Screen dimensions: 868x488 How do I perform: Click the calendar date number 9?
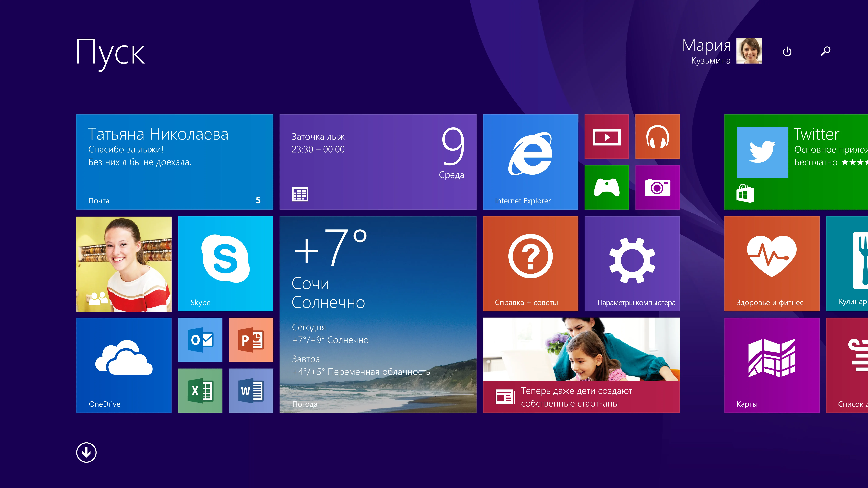click(453, 146)
